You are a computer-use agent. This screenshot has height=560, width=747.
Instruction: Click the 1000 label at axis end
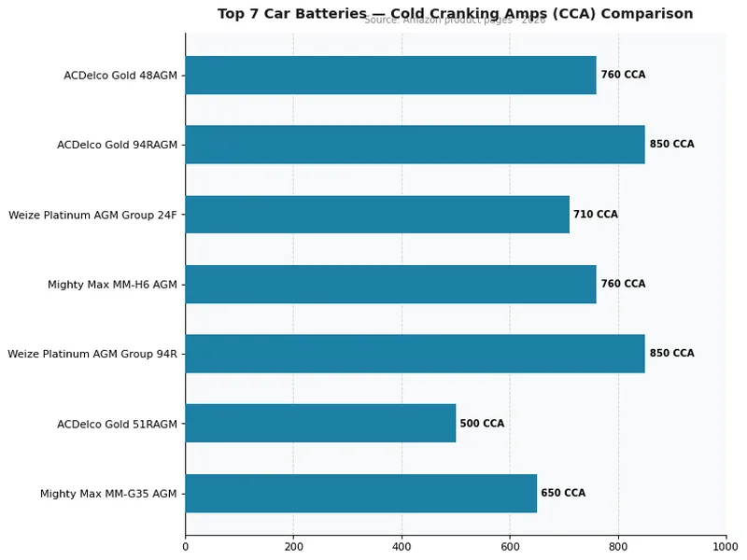point(726,546)
